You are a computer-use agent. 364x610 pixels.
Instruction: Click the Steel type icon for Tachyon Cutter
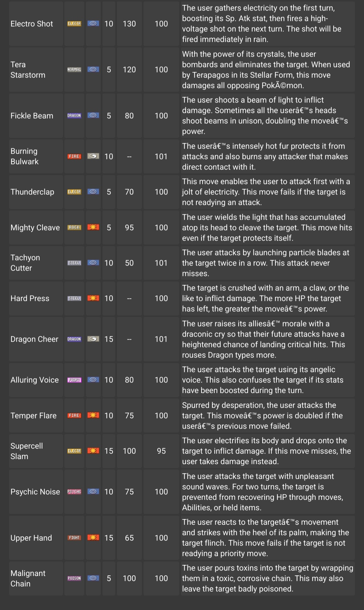coord(74,263)
